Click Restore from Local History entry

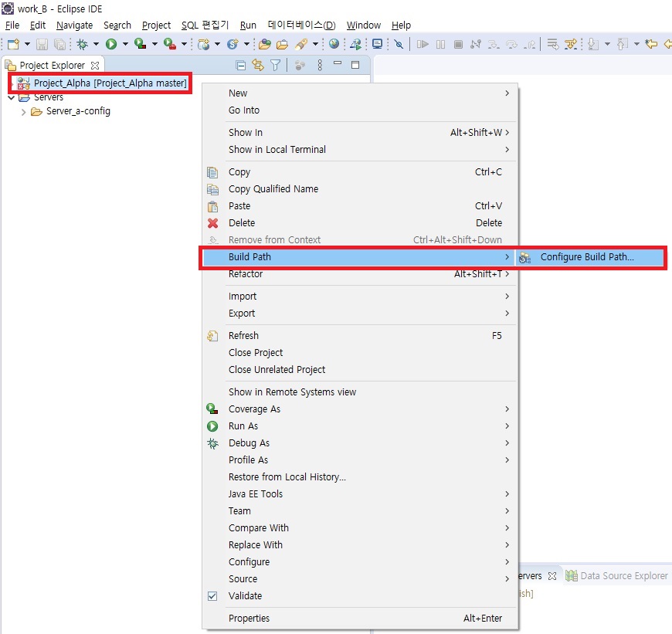[360, 476]
